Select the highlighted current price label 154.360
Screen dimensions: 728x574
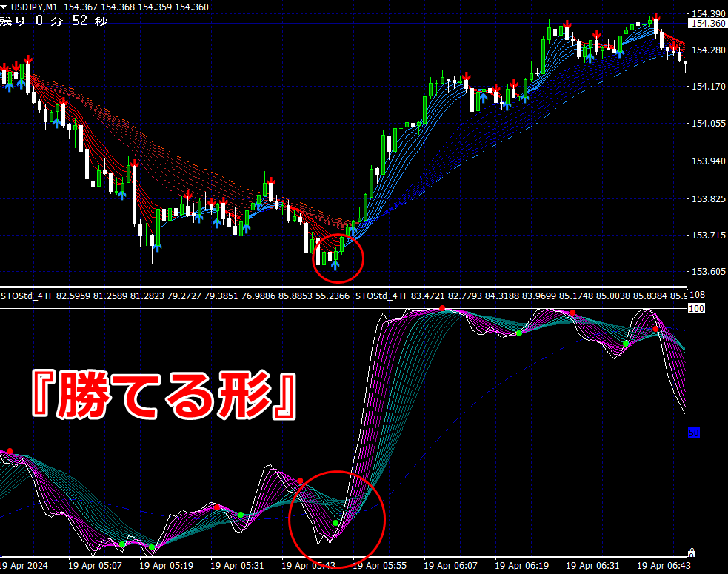click(x=708, y=24)
